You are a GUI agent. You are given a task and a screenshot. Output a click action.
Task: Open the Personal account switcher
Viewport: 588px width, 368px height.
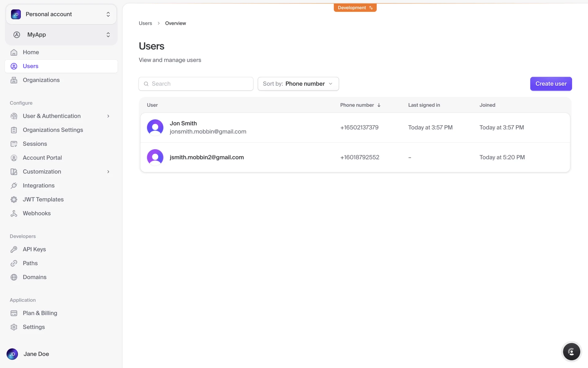pyautogui.click(x=61, y=14)
